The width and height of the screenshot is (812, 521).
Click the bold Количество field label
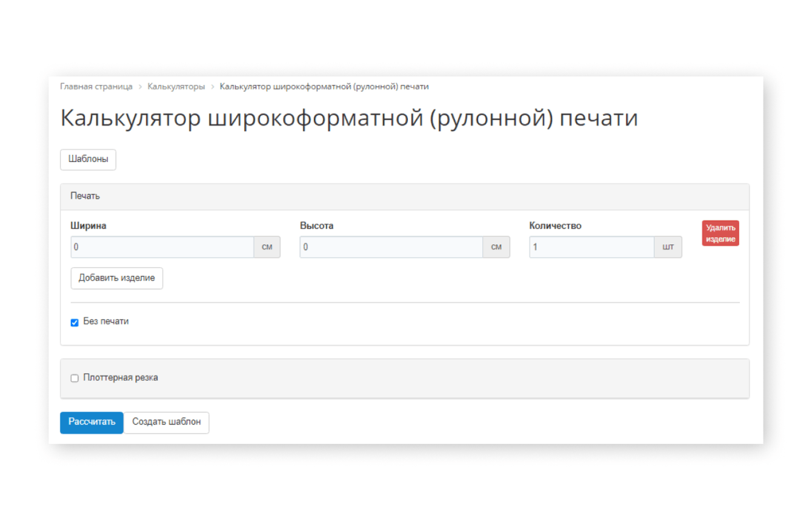click(x=555, y=226)
